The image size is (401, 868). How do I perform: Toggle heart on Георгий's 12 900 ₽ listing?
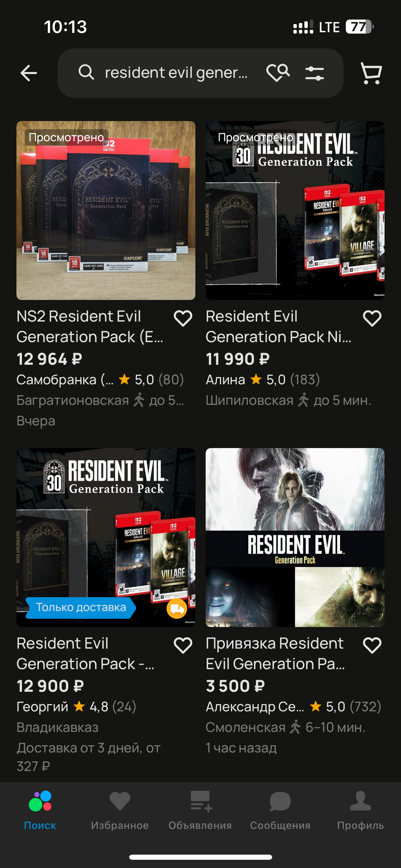pyautogui.click(x=183, y=645)
